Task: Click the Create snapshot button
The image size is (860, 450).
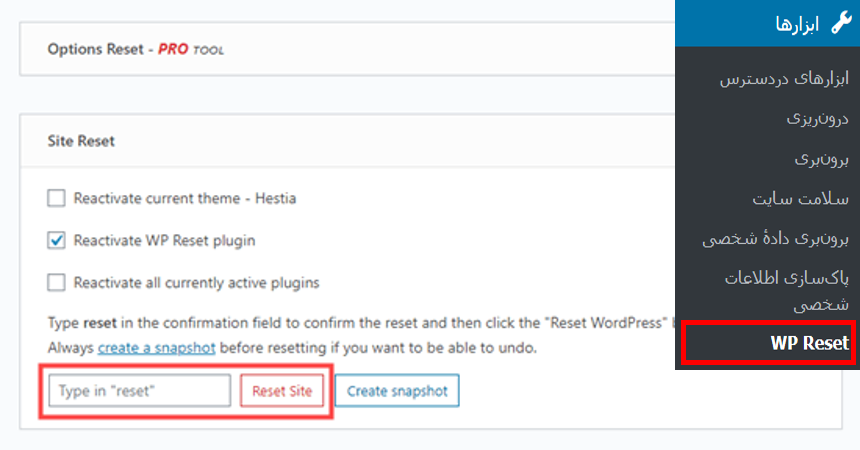Action: pyautogui.click(x=397, y=391)
